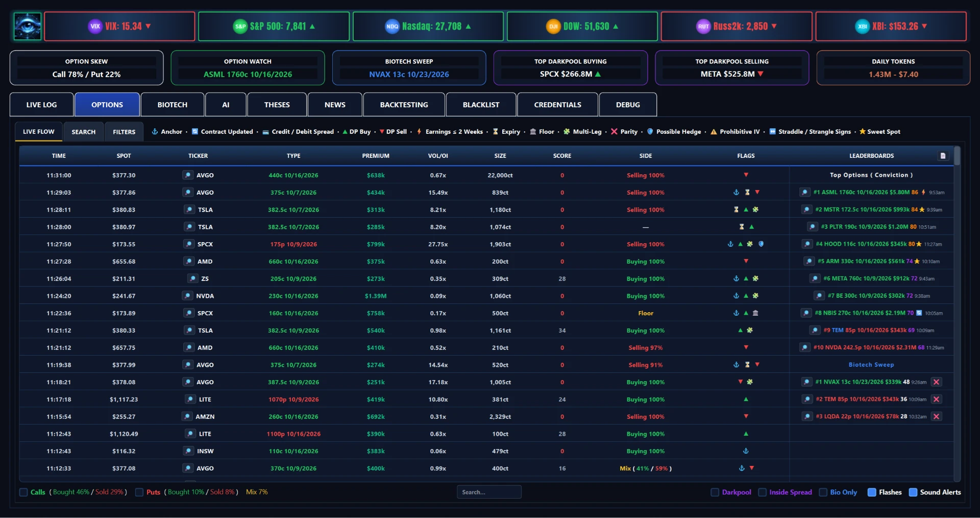This screenshot has width=980, height=518.
Task: Remove NVAX 13c from Biotech Sweep
Action: tap(936, 382)
